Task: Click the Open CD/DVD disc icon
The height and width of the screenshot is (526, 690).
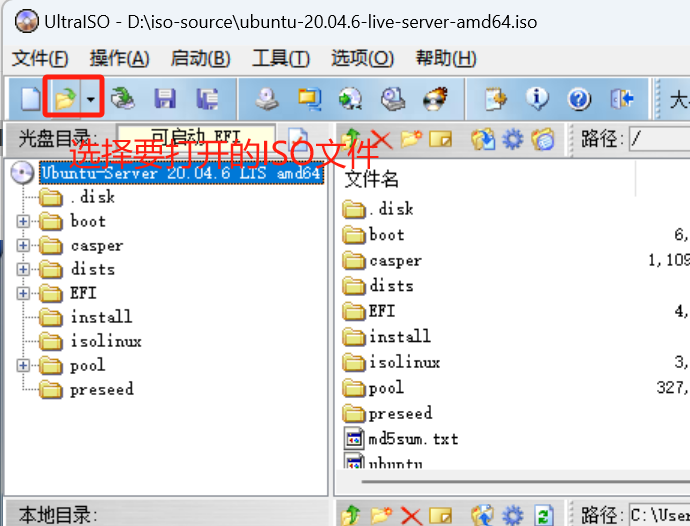Action: point(122,98)
